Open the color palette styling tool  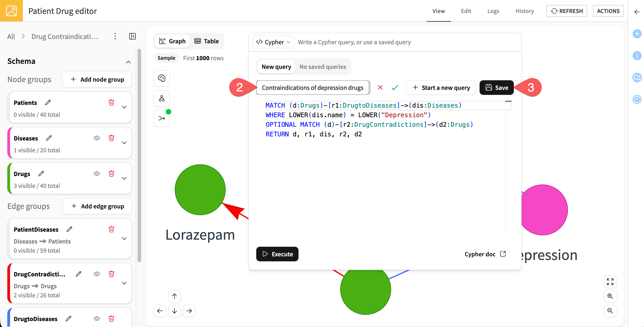(162, 78)
